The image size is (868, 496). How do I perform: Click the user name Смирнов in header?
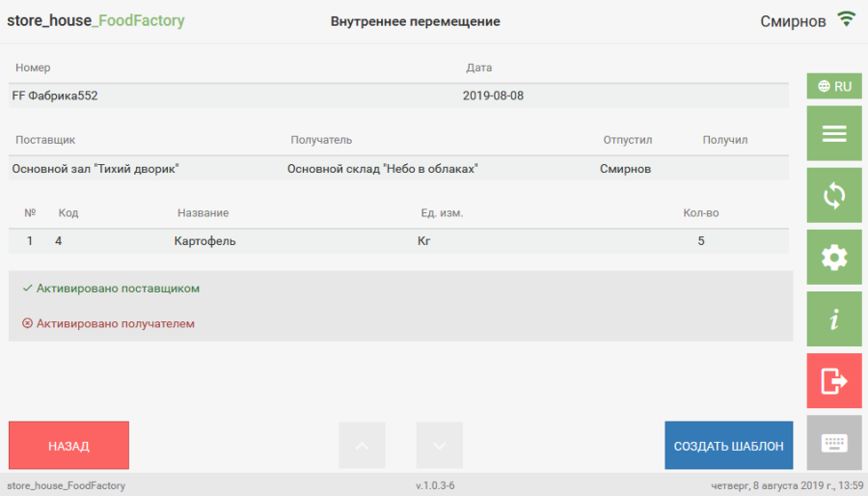coord(792,21)
